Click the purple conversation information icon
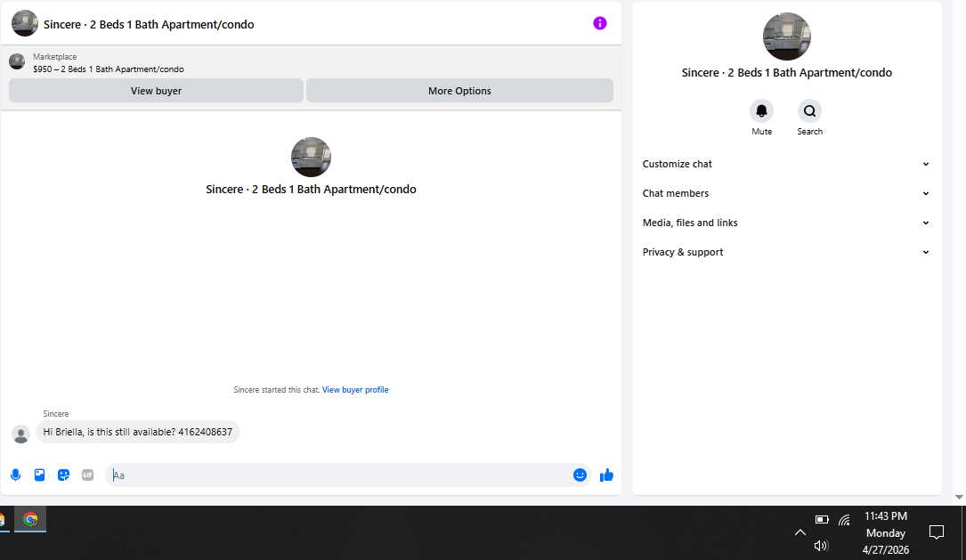This screenshot has height=560, width=966. (599, 23)
